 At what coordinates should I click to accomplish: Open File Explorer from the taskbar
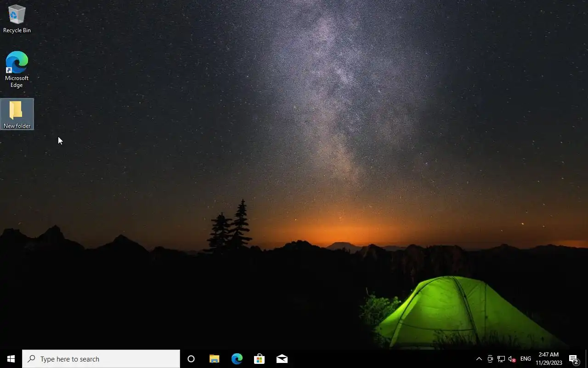click(x=214, y=359)
